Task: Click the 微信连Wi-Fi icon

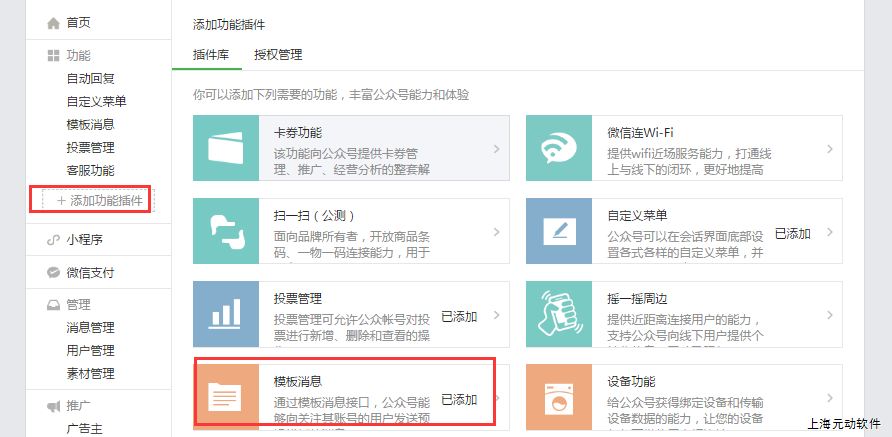Action: tap(559, 148)
